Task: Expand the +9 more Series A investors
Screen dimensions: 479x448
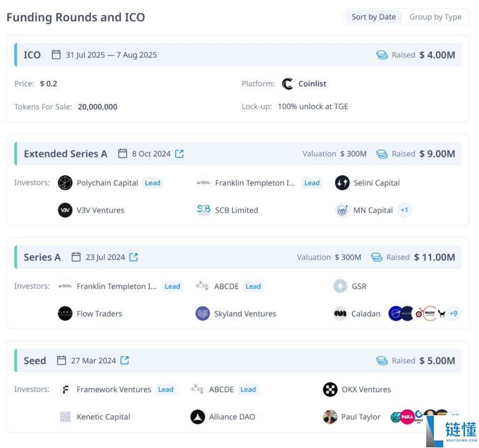Action: (x=453, y=314)
